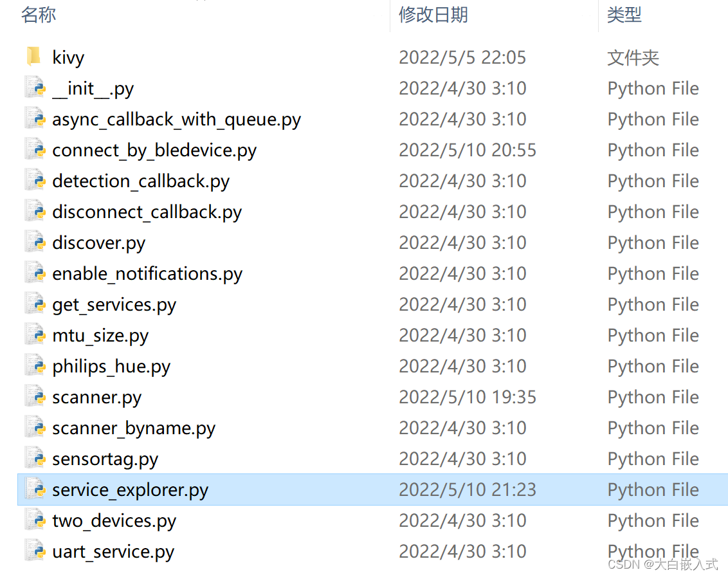728x577 pixels.
Task: Select disconnect_callback.py Python file icon
Action: 35,212
